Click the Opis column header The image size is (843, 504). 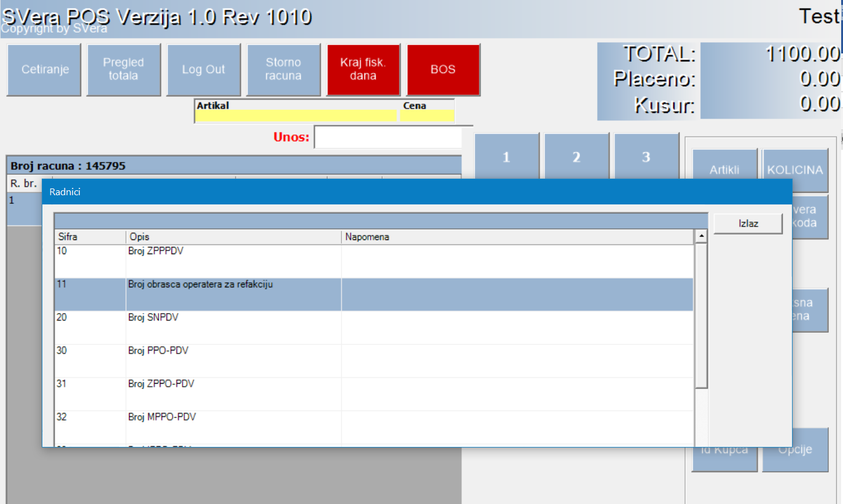(233, 237)
